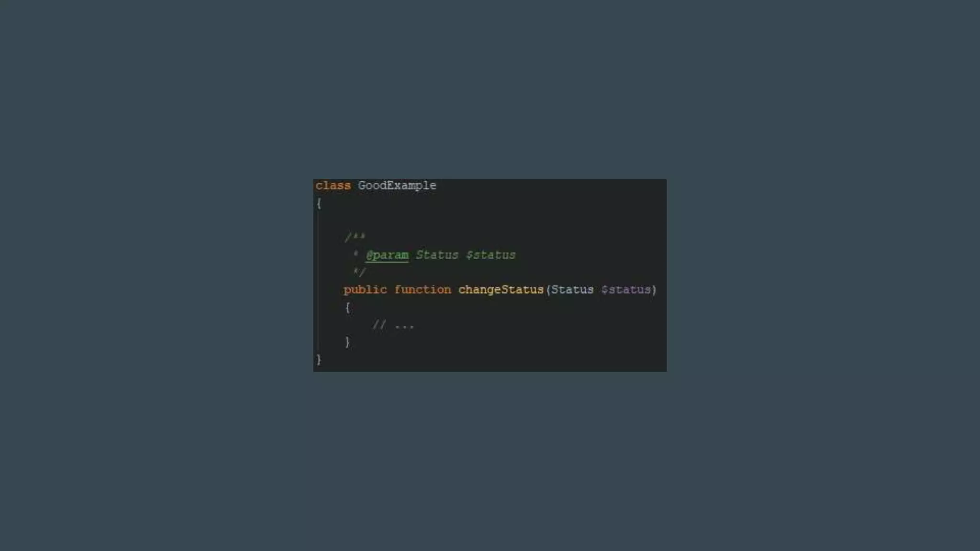Click the orange 'class' keyword

(x=333, y=186)
